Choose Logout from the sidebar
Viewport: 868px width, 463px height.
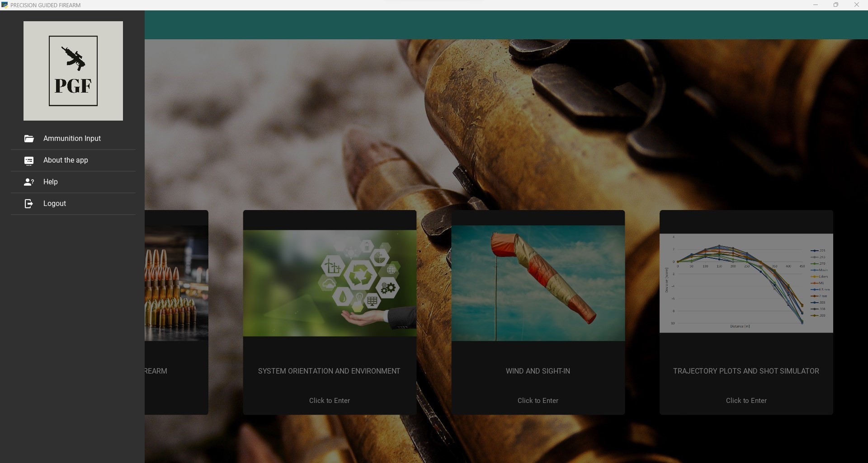click(55, 204)
